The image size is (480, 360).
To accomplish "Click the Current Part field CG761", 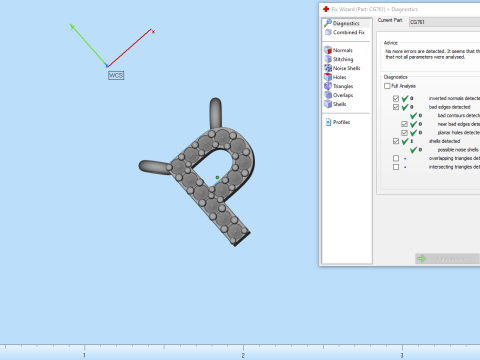I will click(x=444, y=22).
